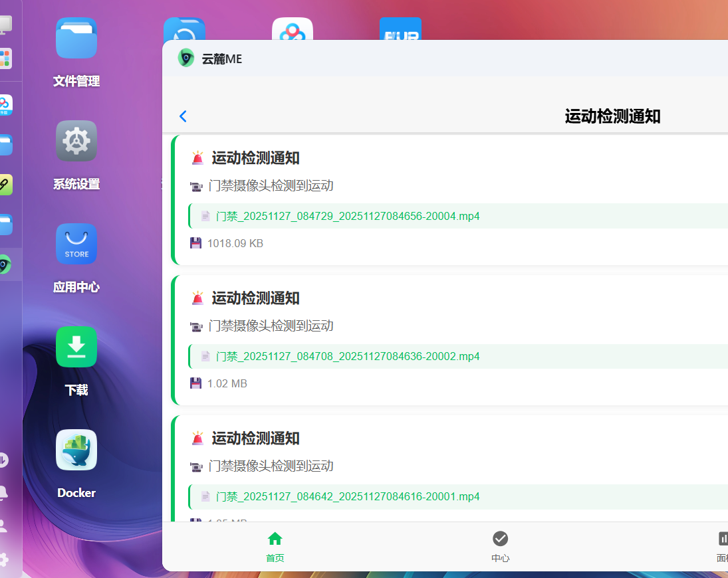Open video 门禁_20251127_084642_20251127084616-20001.mp4
The height and width of the screenshot is (578, 728).
[x=348, y=496]
